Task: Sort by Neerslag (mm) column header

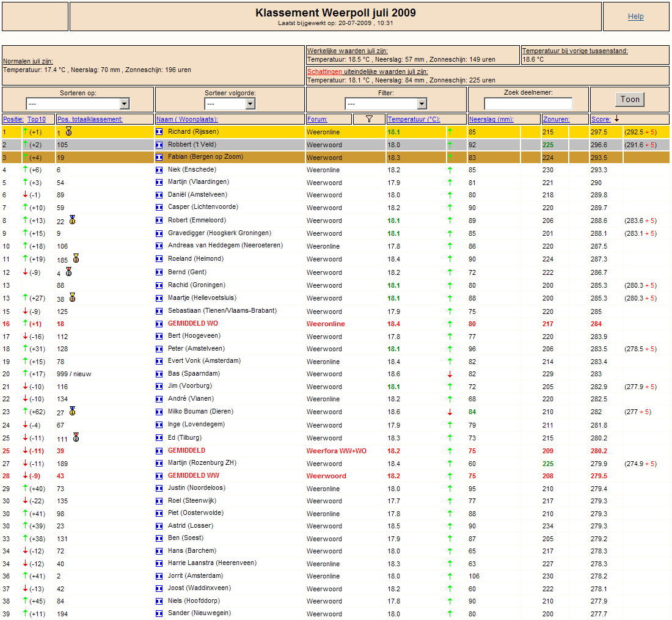Action: click(x=491, y=120)
